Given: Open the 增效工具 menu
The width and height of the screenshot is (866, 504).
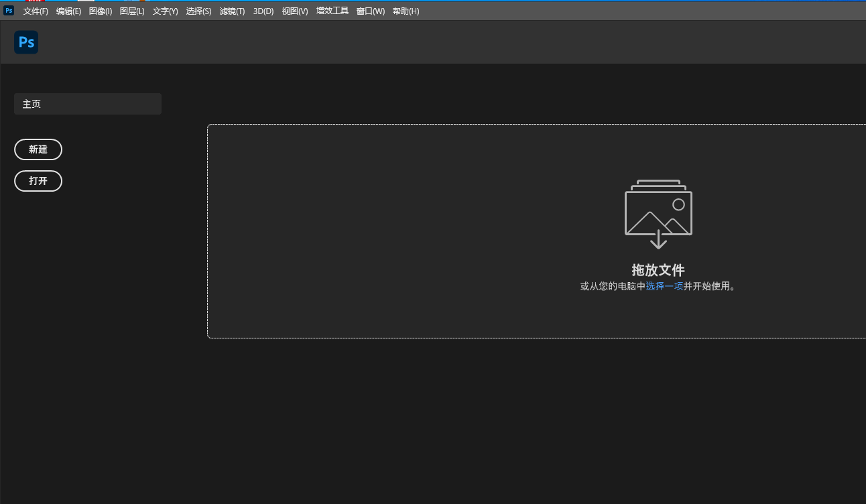Looking at the screenshot, I should click(x=332, y=11).
